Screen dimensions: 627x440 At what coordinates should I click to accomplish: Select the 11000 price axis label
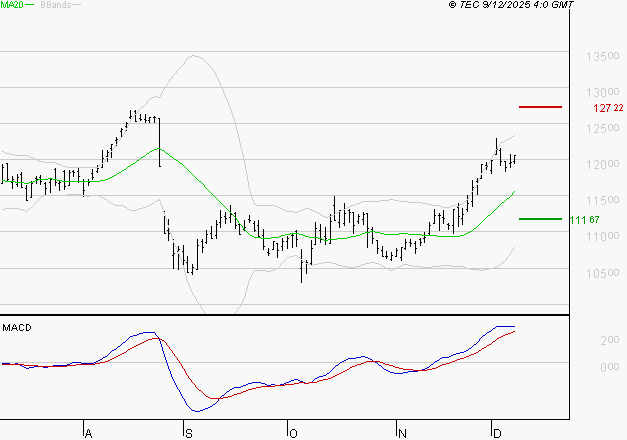603,236
